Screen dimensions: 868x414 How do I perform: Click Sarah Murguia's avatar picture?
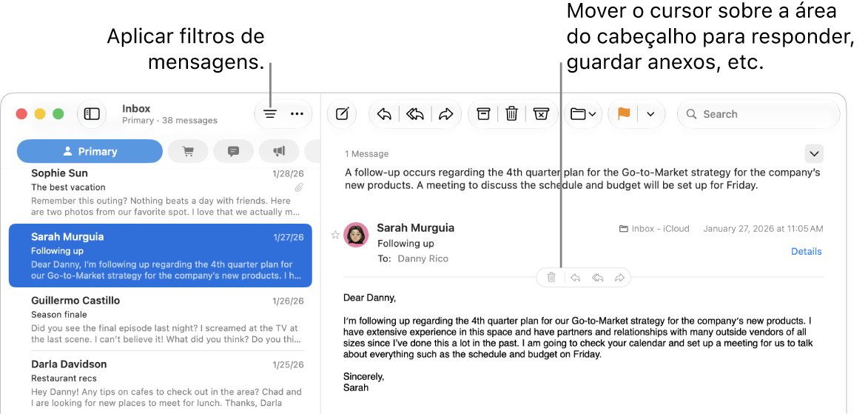pyautogui.click(x=356, y=235)
